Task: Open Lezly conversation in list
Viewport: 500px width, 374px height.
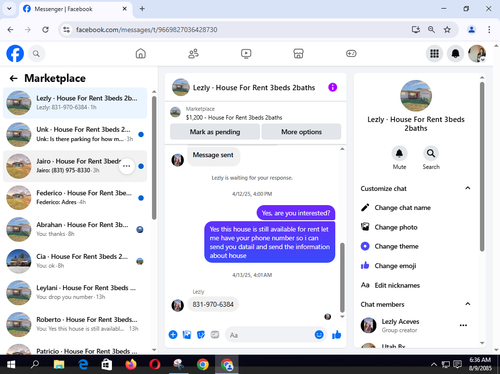Action: click(x=75, y=103)
